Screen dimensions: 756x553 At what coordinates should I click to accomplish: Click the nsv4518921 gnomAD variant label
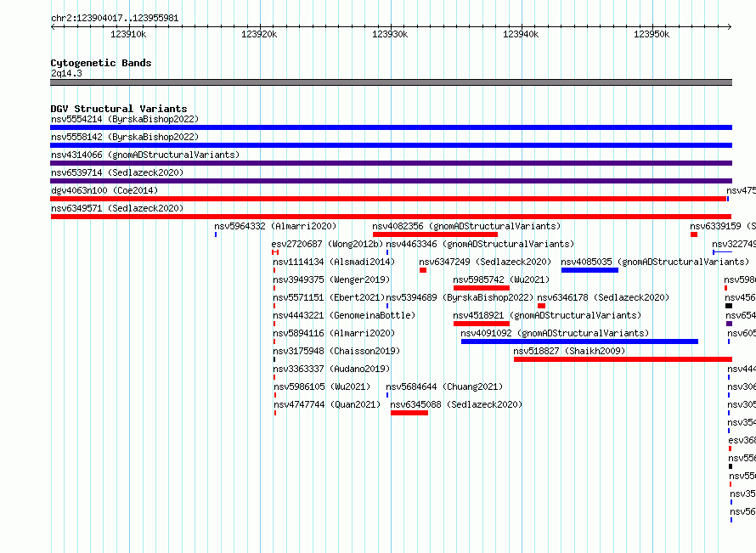(547, 315)
